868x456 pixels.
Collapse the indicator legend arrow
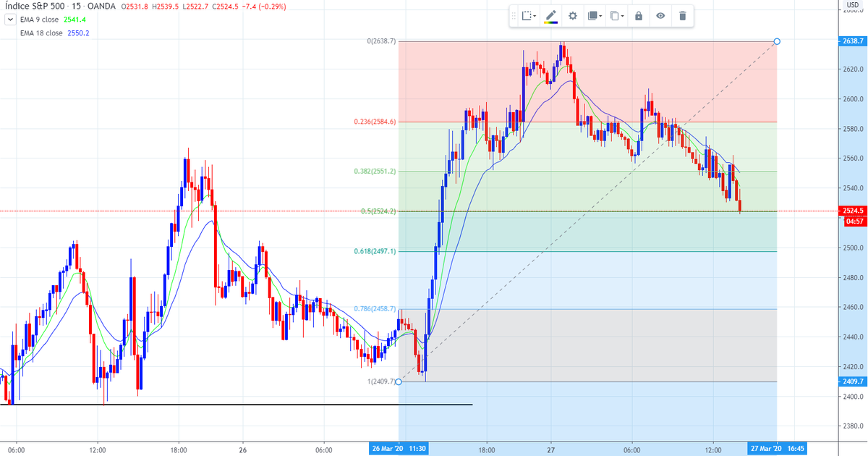(x=9, y=20)
